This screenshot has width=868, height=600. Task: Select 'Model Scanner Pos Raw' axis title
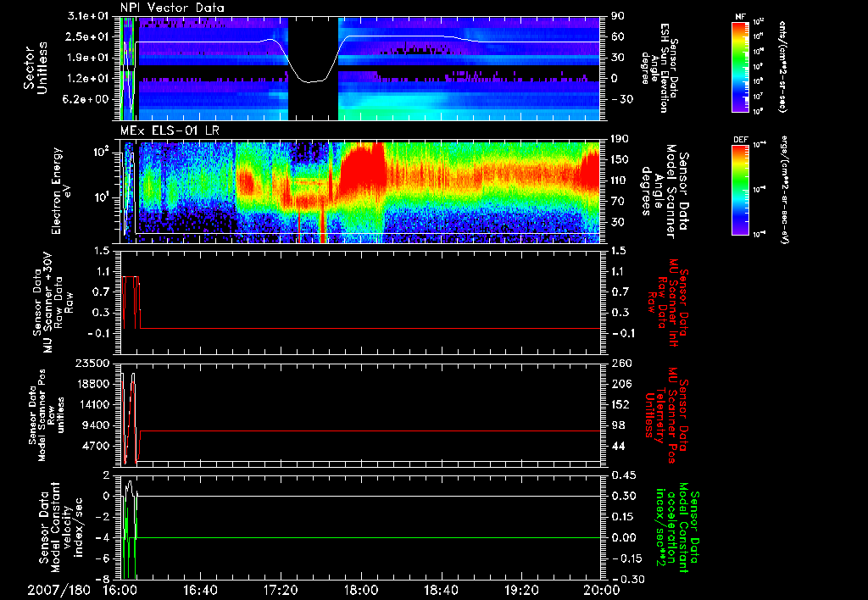(x=46, y=414)
